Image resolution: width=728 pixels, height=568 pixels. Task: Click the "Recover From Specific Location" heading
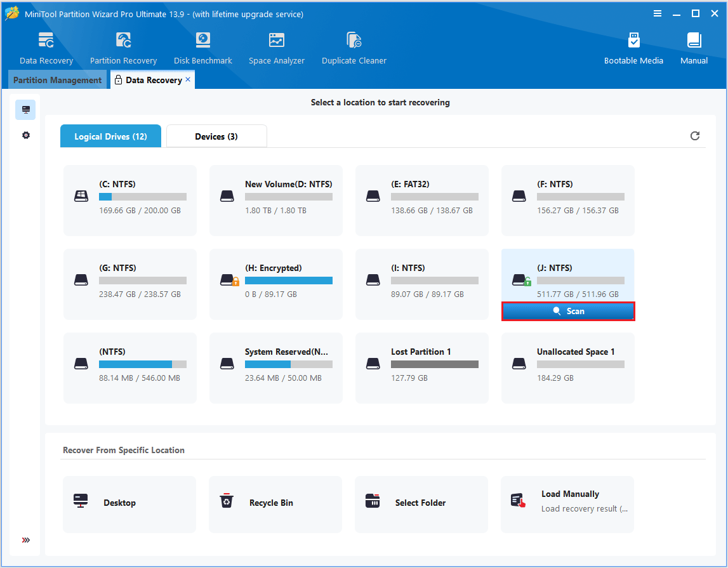[x=124, y=450]
